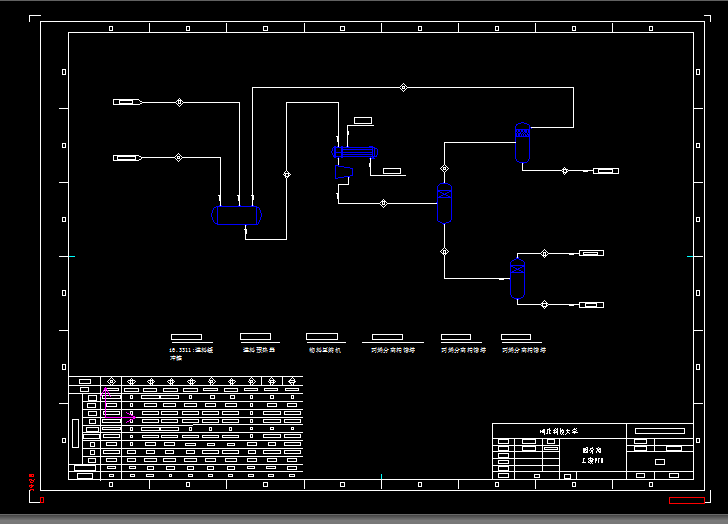Click the second equipment label from the left

259,350
